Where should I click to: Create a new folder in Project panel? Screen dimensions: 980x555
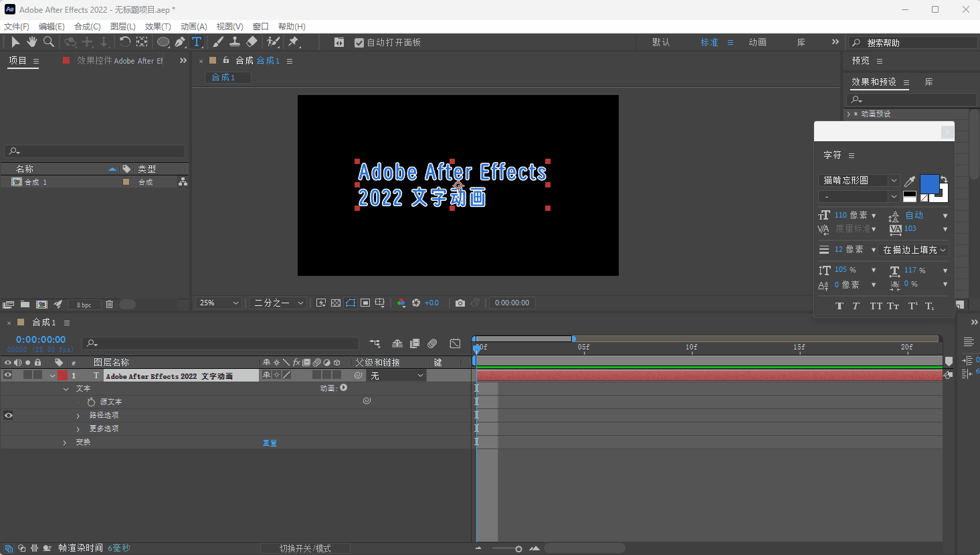coord(25,305)
